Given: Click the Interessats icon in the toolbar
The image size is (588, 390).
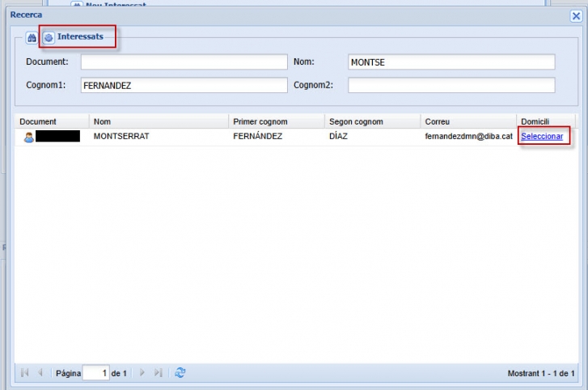Looking at the screenshot, I should click(49, 37).
